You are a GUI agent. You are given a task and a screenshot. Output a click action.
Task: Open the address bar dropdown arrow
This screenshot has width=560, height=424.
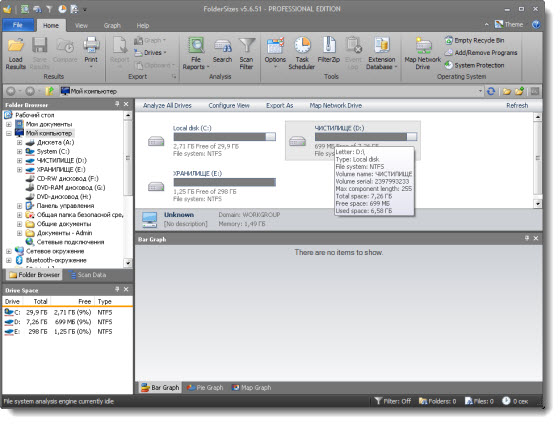click(480, 91)
